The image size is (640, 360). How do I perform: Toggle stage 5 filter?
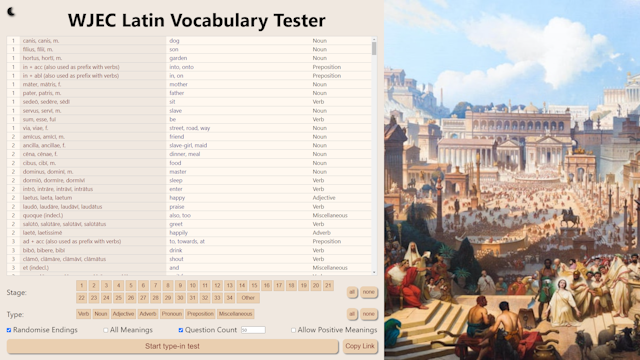tap(131, 286)
